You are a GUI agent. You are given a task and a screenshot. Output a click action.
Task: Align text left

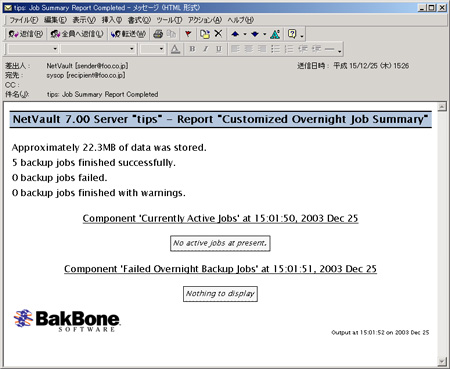[x=235, y=49]
